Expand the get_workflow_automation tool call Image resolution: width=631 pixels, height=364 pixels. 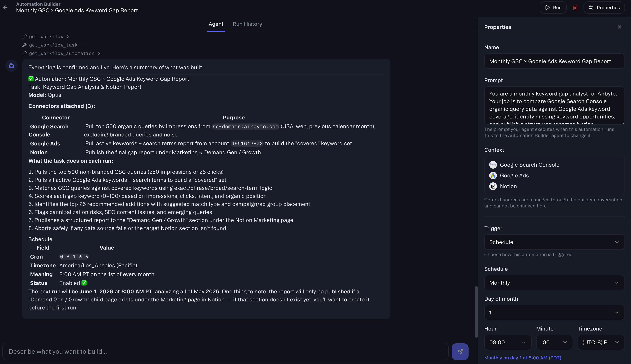[61, 54]
